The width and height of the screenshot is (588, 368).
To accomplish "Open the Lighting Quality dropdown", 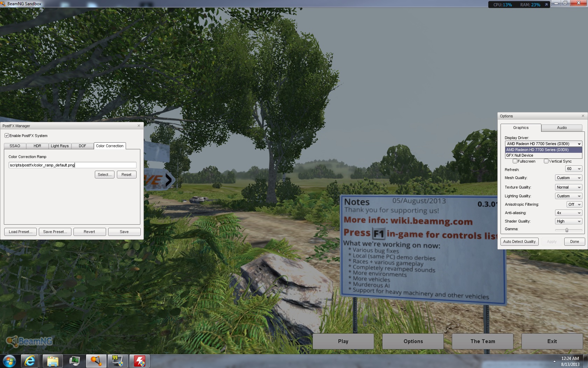I will pos(569,196).
